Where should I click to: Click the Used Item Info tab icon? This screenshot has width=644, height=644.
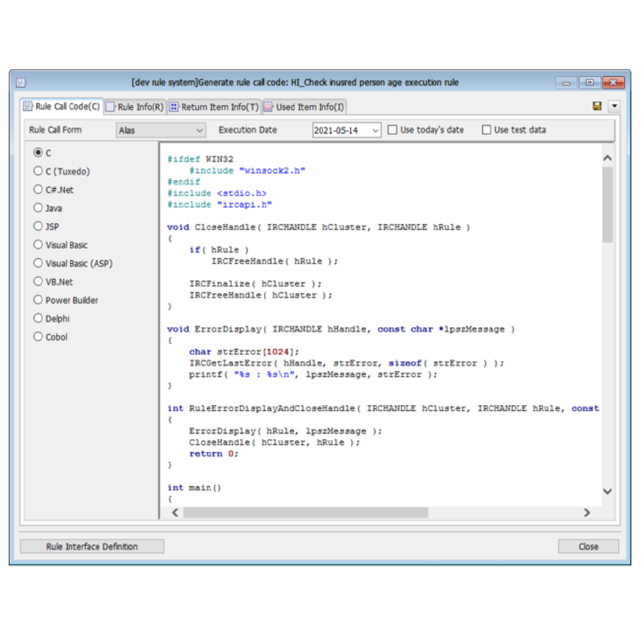click(x=267, y=107)
